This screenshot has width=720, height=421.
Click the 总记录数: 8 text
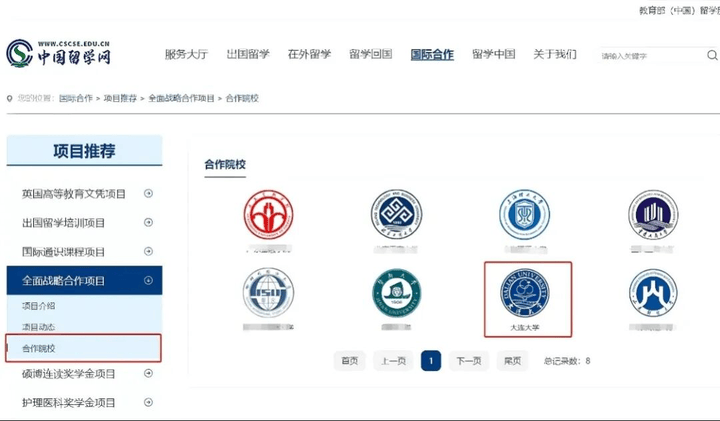567,361
